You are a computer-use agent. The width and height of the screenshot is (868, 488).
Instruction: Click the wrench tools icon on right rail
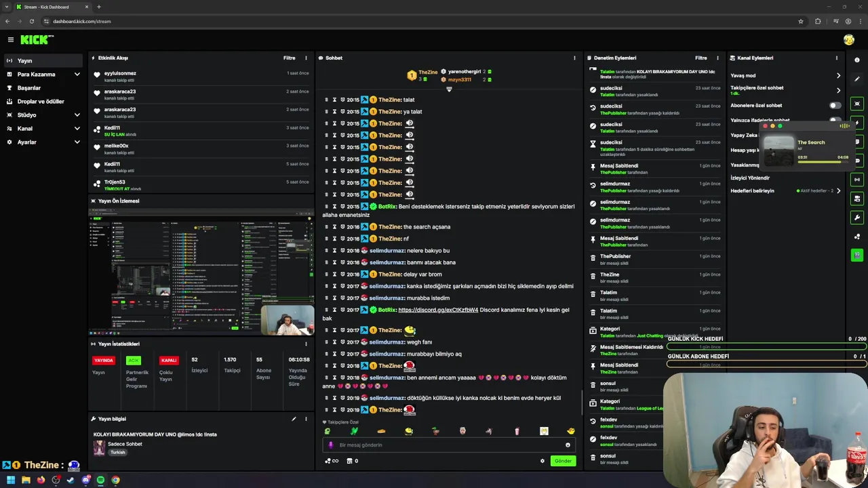[x=857, y=218]
